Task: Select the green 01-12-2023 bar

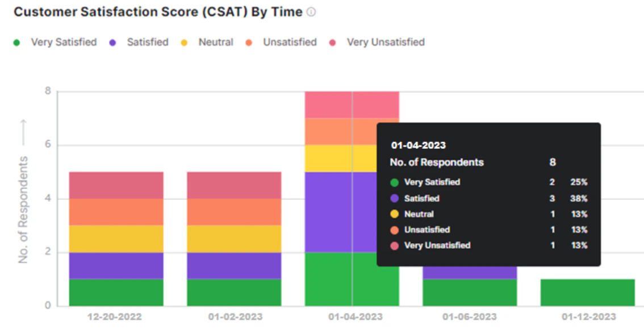Action: pos(587,291)
